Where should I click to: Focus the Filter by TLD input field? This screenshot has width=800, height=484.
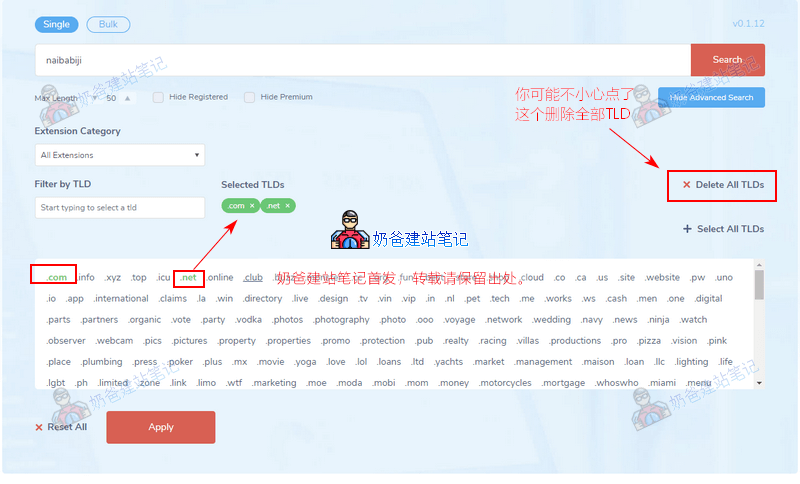tap(119, 208)
